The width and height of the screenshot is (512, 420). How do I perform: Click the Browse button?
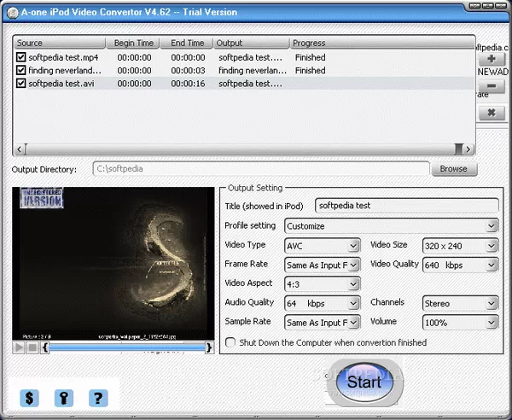pyautogui.click(x=454, y=169)
